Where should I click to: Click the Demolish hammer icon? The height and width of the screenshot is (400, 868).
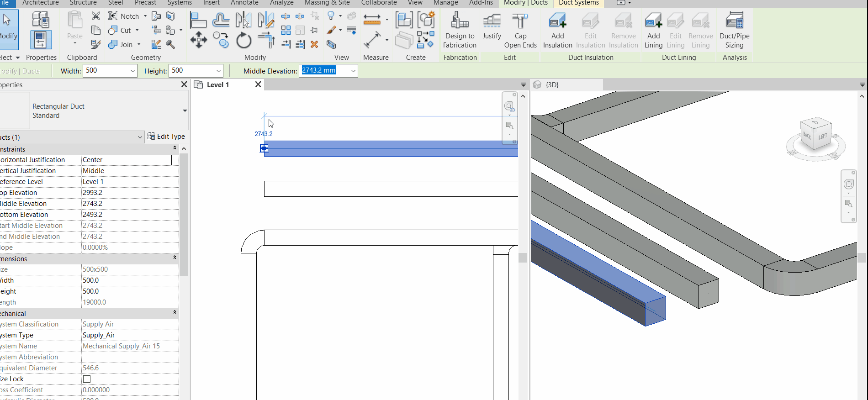click(x=170, y=44)
